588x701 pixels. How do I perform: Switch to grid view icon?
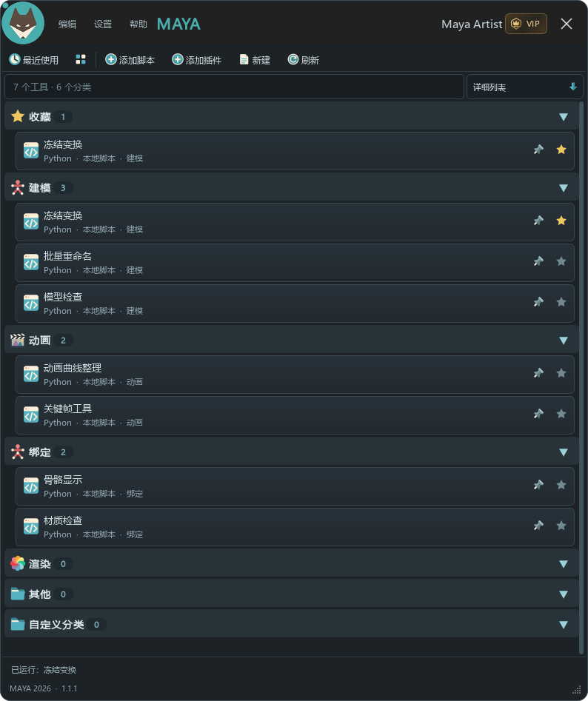(x=81, y=59)
